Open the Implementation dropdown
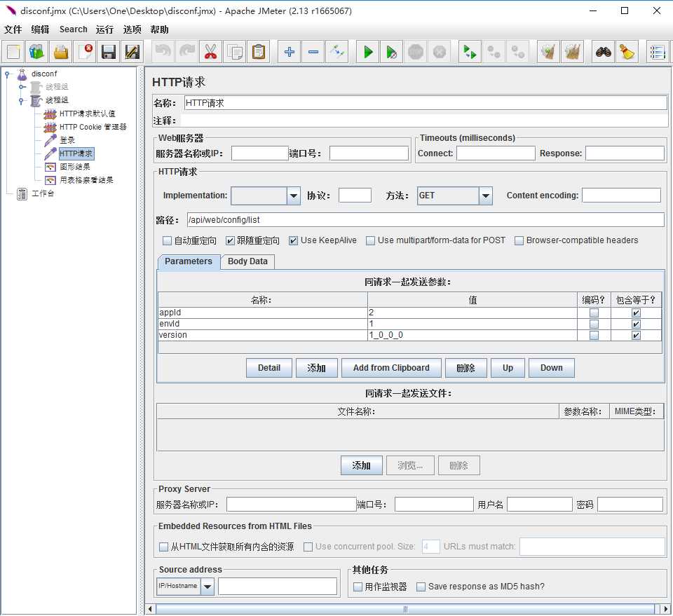The image size is (673, 616). point(294,196)
